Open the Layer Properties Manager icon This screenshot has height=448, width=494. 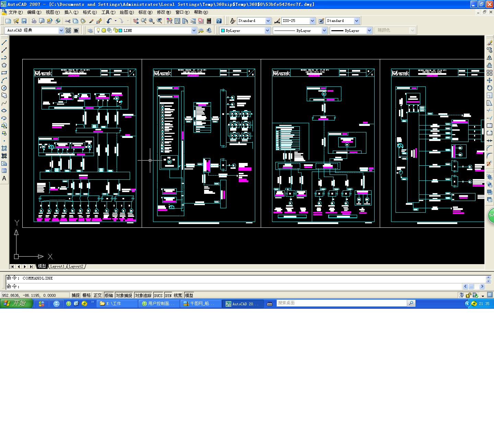[x=90, y=30]
